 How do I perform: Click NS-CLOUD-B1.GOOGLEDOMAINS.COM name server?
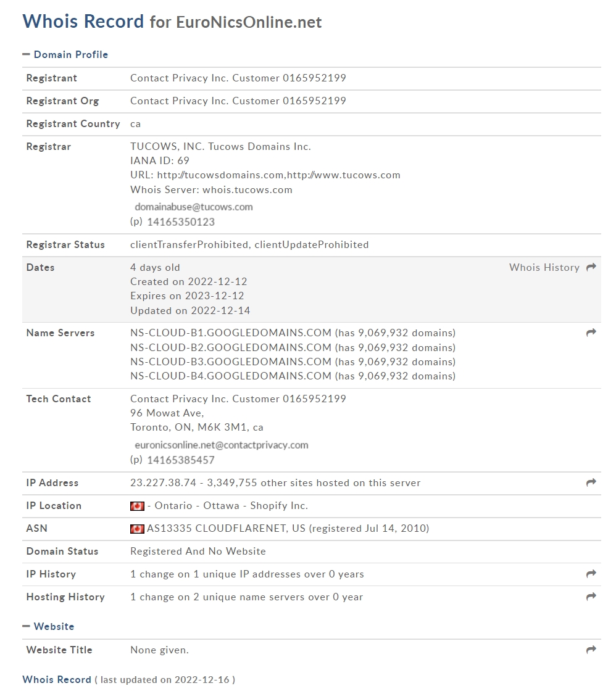[231, 333]
